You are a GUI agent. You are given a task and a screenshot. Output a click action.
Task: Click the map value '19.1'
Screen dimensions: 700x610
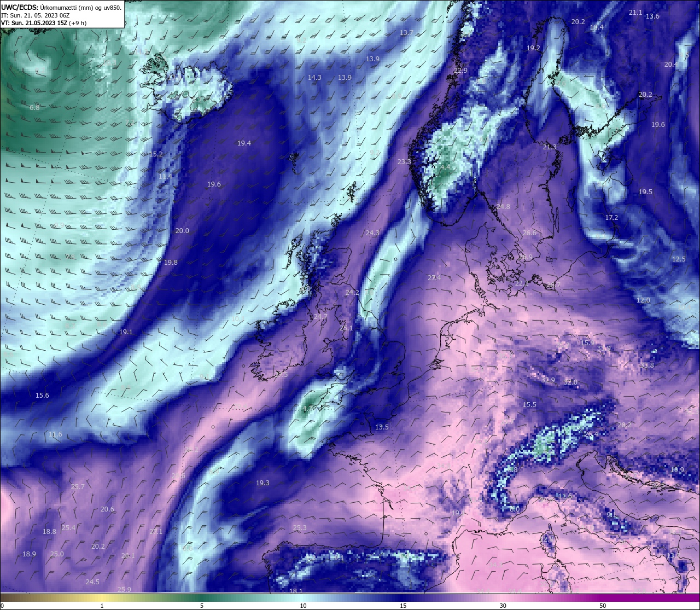[x=126, y=332]
